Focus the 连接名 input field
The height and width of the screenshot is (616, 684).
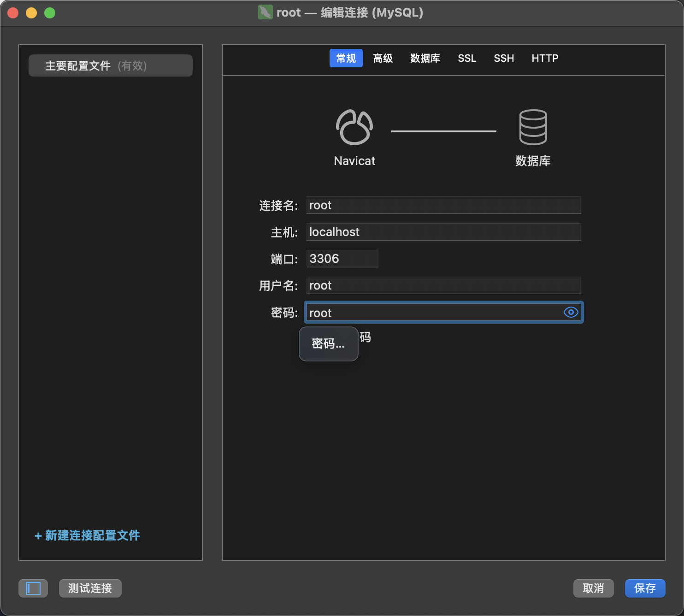tap(443, 205)
